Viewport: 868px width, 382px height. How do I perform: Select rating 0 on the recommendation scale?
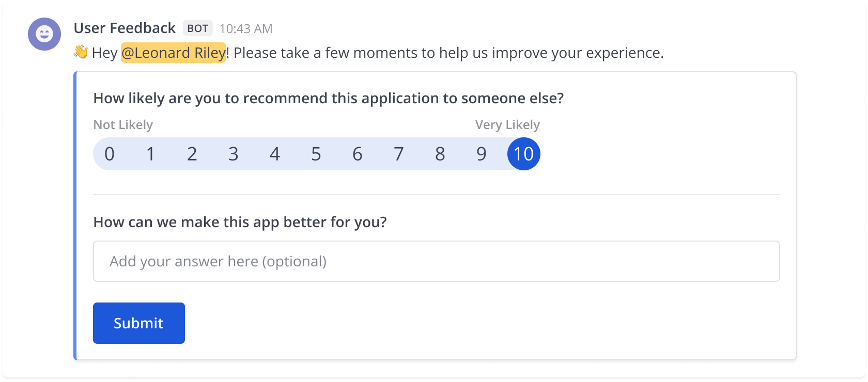coord(110,153)
